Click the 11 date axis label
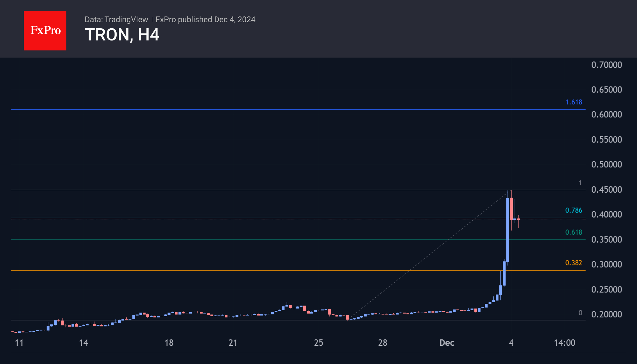 (19, 343)
